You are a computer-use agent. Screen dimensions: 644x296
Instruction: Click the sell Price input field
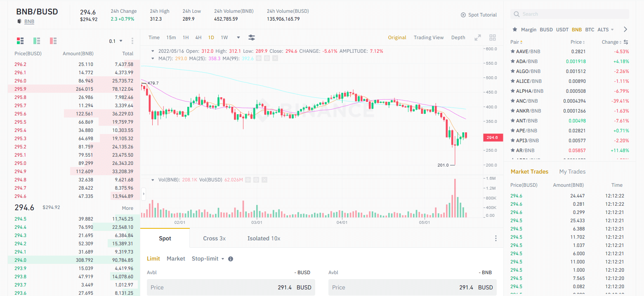pos(413,287)
